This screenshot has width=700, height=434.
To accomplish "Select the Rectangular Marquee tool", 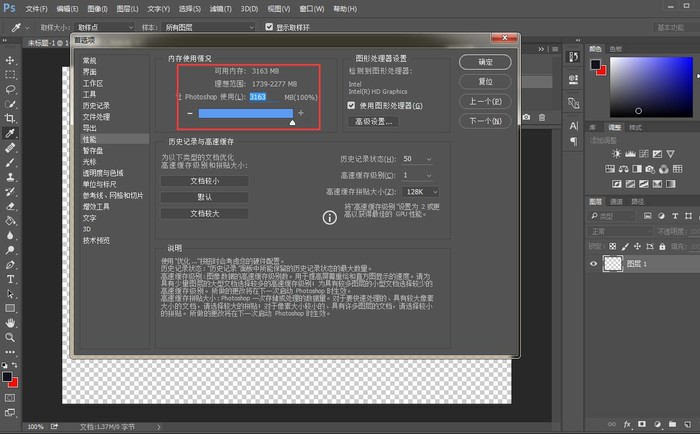I will click(10, 75).
